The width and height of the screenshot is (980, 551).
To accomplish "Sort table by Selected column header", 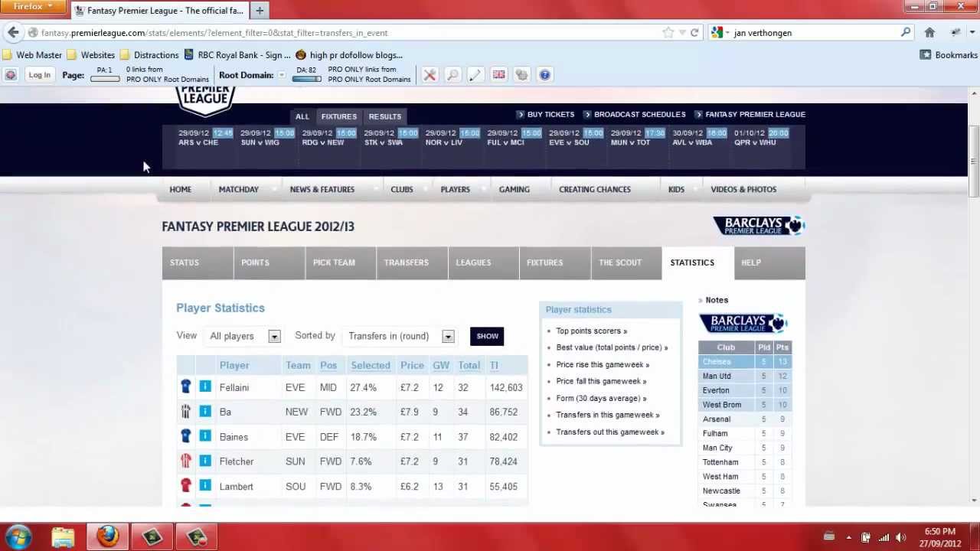I will (371, 365).
